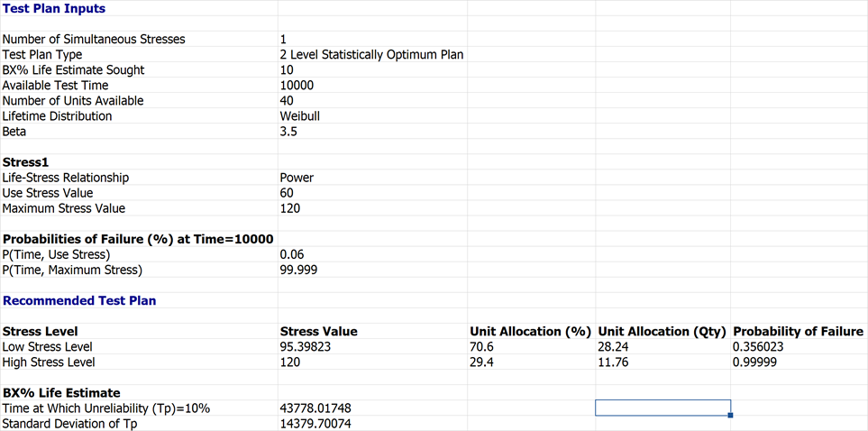
Task: Click the empty selected cell with the green border
Action: tap(662, 408)
